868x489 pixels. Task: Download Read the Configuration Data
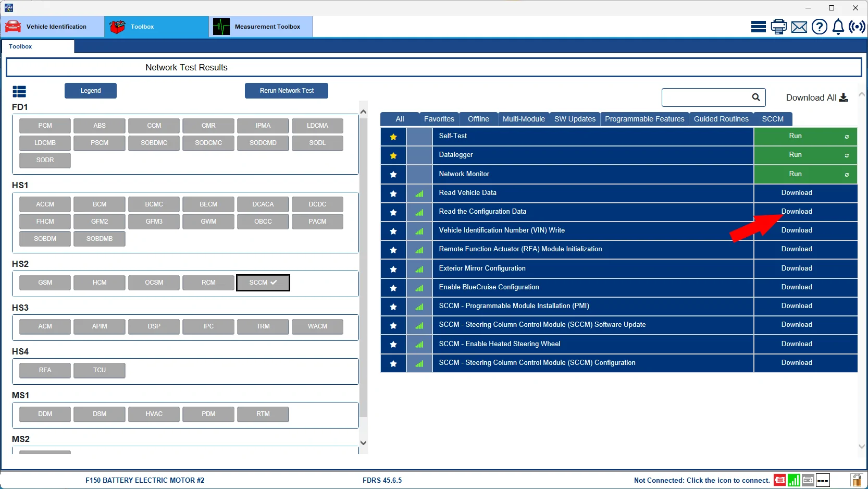pyautogui.click(x=805, y=212)
